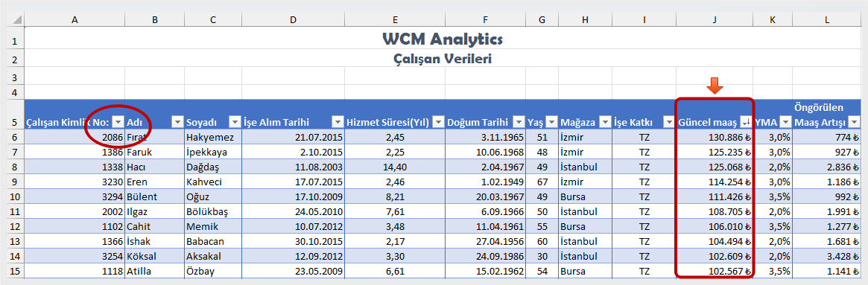Viewport: 868px width, 285px height.
Task: Expand the Hizmet Süresi(Yıl) filter arrow
Action: [x=438, y=122]
